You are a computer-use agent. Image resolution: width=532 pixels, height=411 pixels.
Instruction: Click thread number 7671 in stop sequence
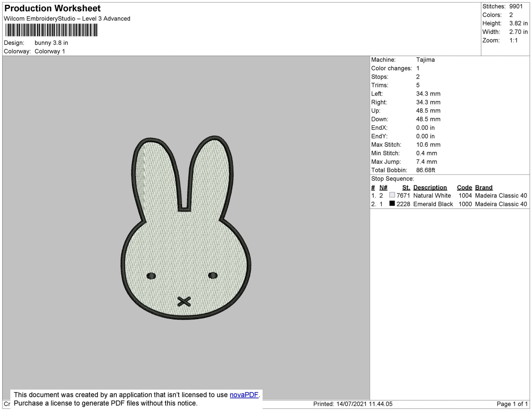click(403, 195)
